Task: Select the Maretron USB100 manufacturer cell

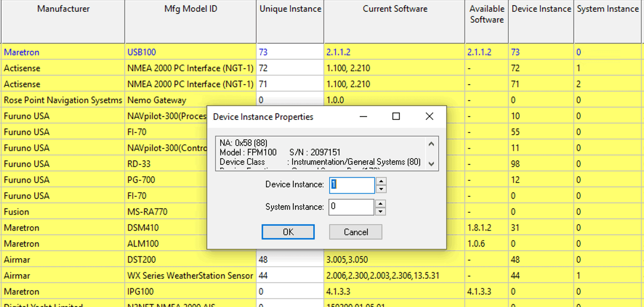Action: click(63, 52)
